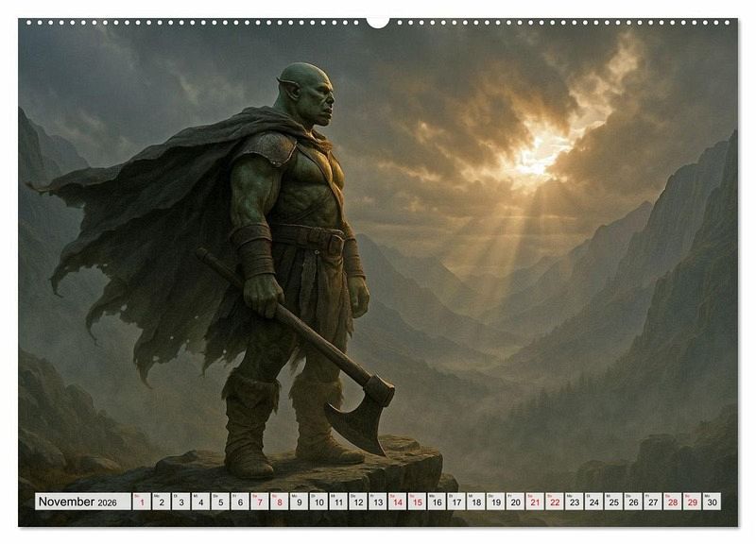
Task: Click day 12 on the calendar strip
Action: (357, 502)
